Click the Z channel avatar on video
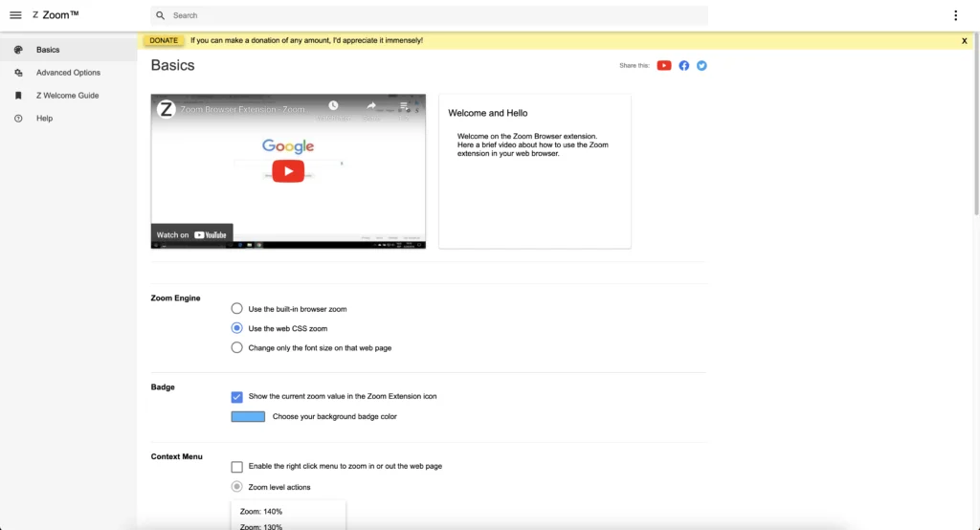This screenshot has height=530, width=980. click(x=166, y=109)
